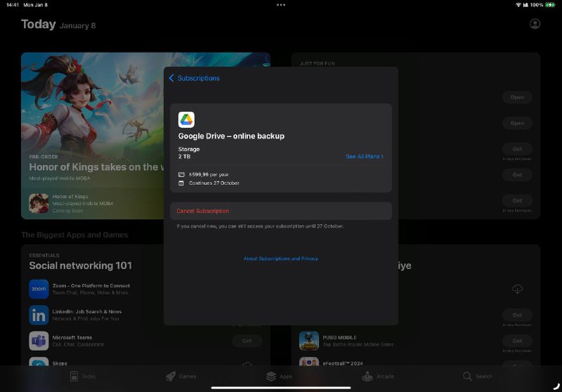
Task: Tap Cancel Subscription
Action: click(x=281, y=211)
